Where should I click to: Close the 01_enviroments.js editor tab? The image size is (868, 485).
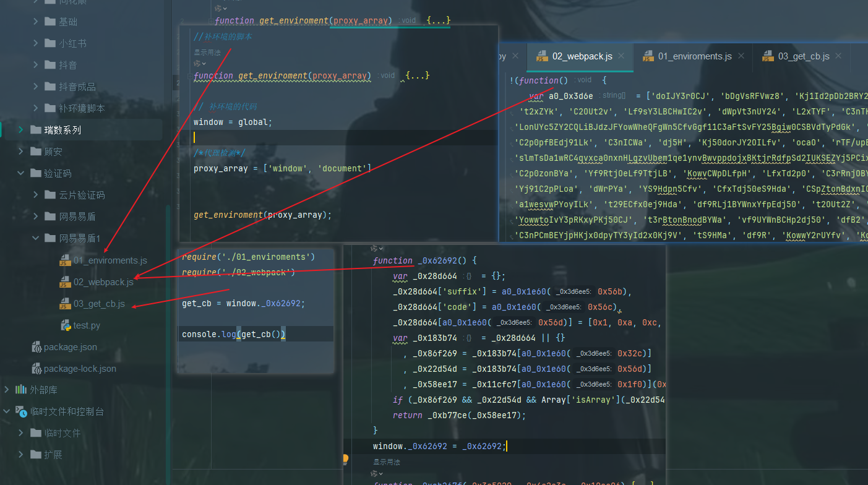coord(741,56)
